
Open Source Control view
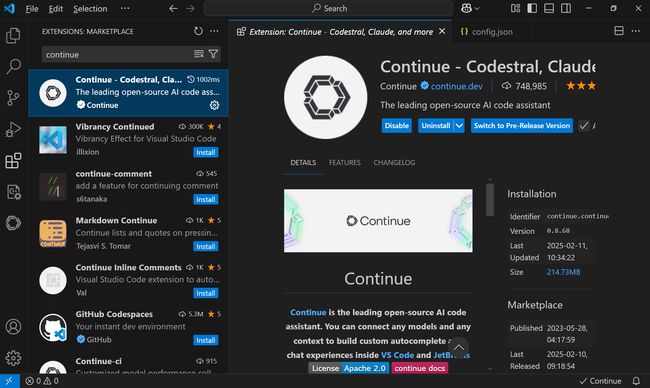click(13, 98)
